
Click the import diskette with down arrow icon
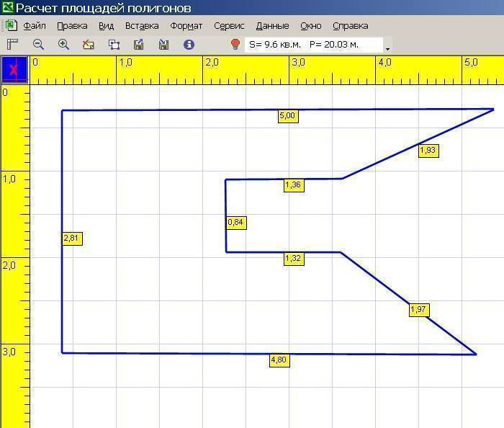pyautogui.click(x=163, y=45)
